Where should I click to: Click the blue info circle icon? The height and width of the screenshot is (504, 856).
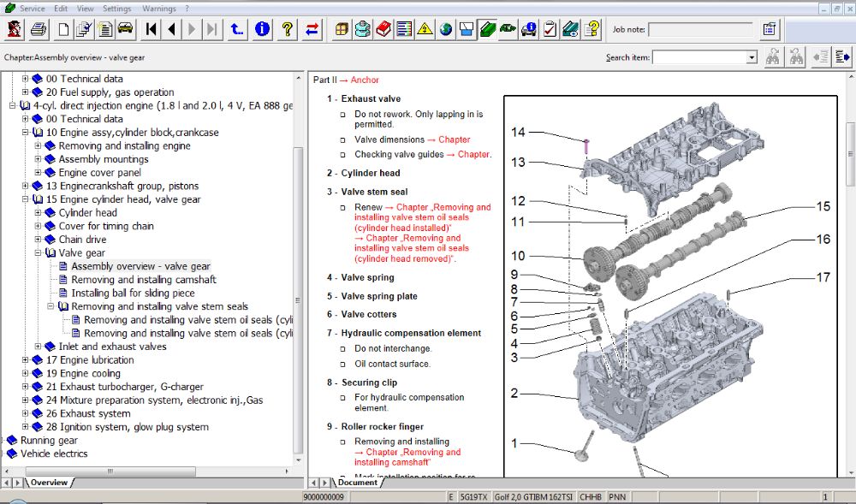[262, 30]
